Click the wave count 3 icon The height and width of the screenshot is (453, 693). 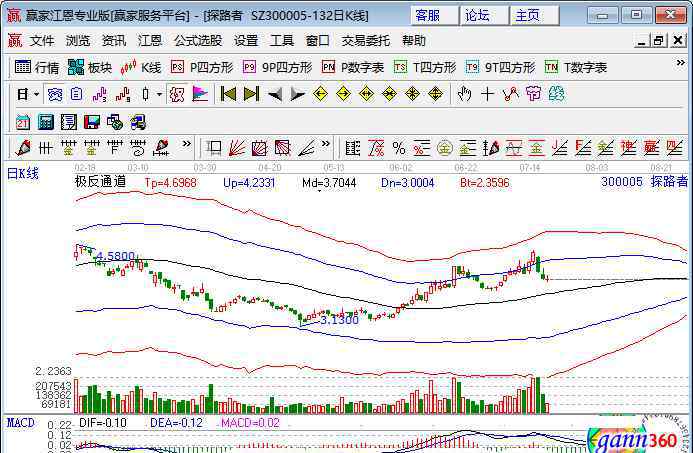tap(99, 94)
